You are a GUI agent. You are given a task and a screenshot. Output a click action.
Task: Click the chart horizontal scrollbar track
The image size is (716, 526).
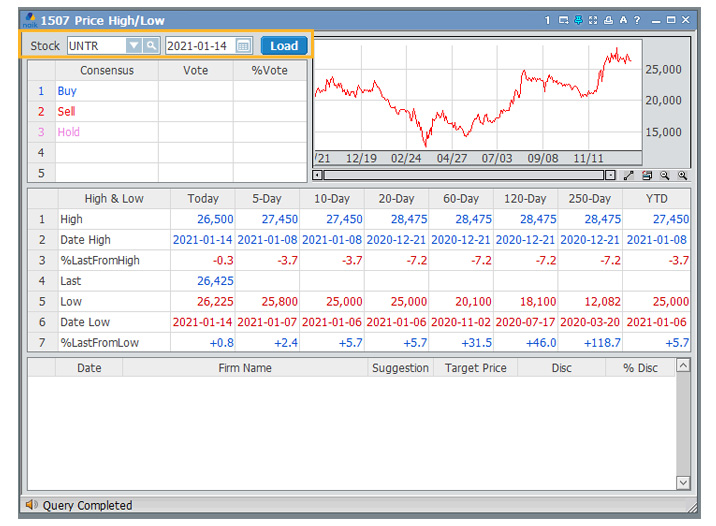pyautogui.click(x=460, y=175)
